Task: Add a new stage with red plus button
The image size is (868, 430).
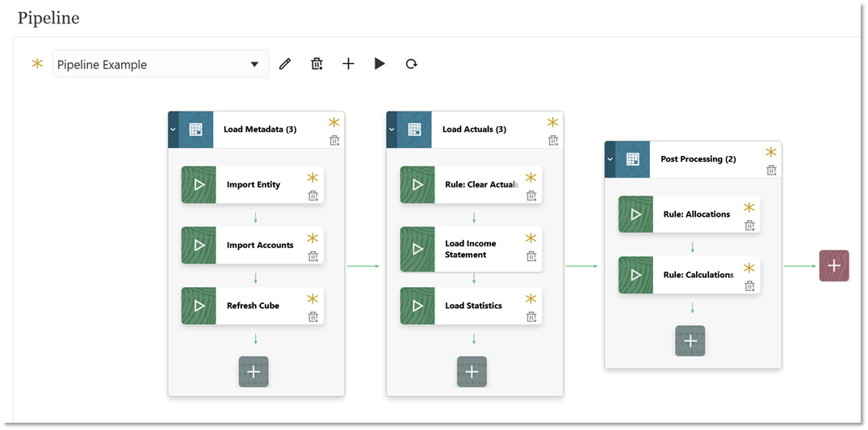Action: coord(834,265)
